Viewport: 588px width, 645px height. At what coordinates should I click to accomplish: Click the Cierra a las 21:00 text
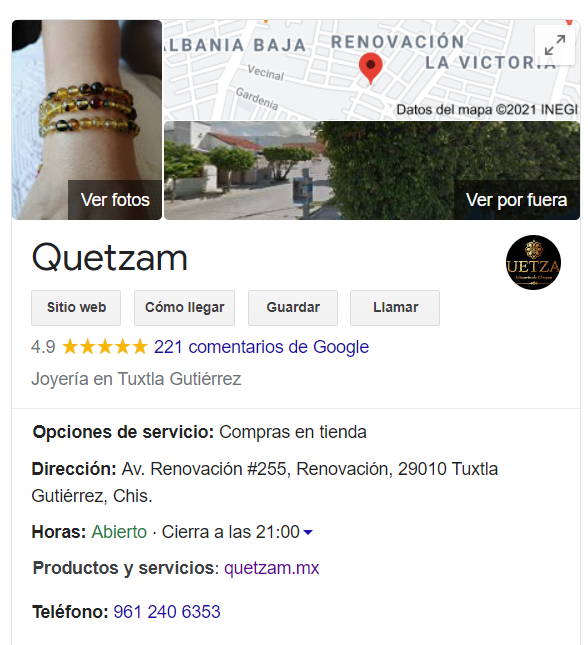(x=230, y=532)
